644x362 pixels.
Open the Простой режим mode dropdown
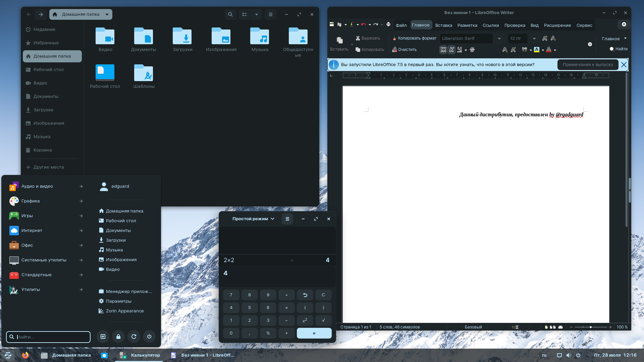tap(253, 219)
